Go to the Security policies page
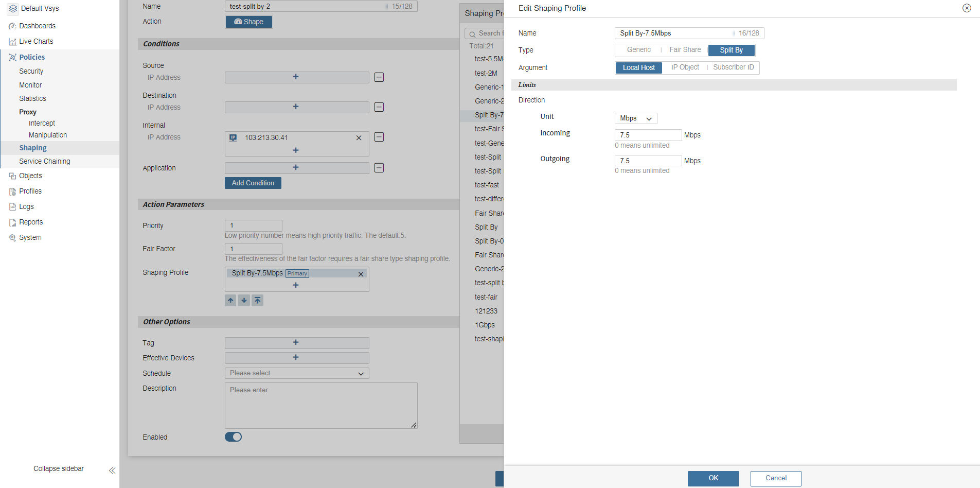The image size is (980, 488). tap(31, 71)
